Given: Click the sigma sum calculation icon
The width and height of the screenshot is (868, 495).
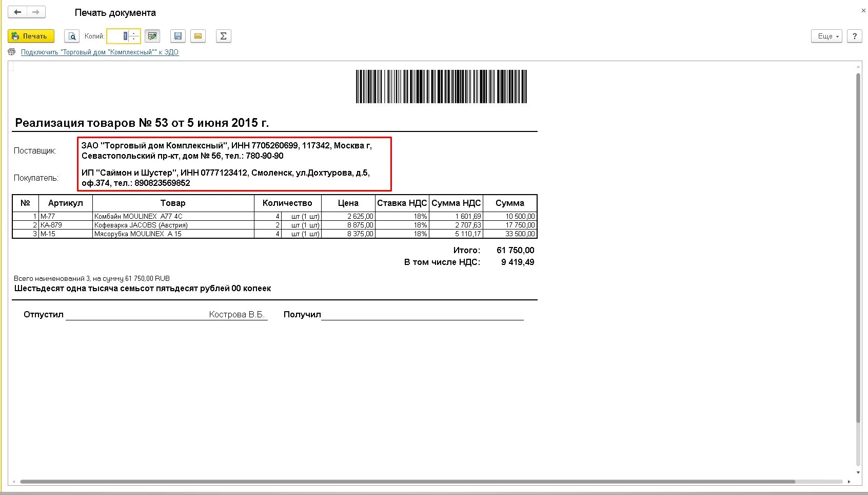Looking at the screenshot, I should pos(223,36).
